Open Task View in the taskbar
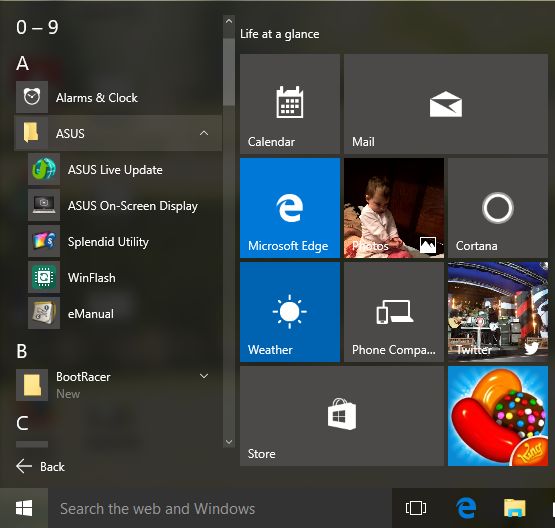This screenshot has height=528, width=555. click(416, 508)
